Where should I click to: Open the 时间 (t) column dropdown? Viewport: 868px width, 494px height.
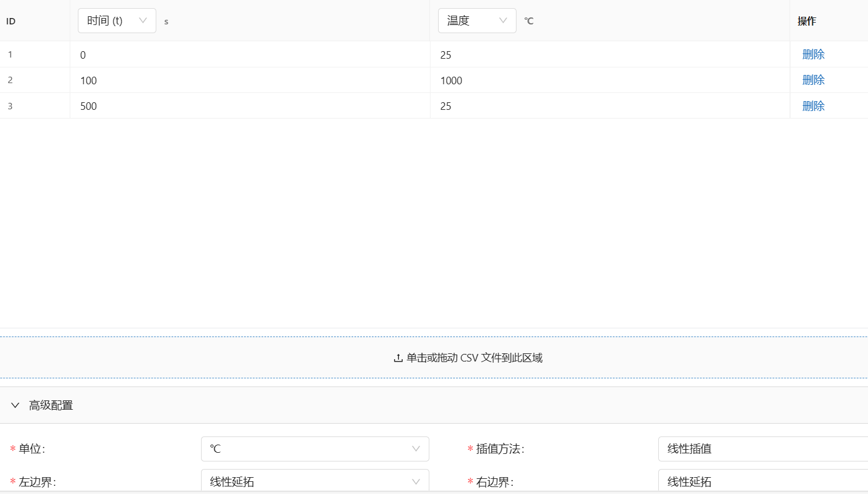(117, 21)
